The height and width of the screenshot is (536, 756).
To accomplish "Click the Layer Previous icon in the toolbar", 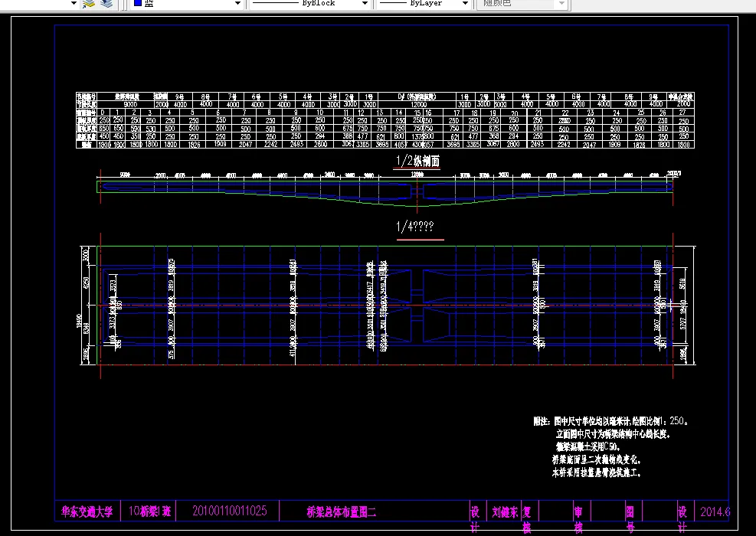I will pos(89,3).
